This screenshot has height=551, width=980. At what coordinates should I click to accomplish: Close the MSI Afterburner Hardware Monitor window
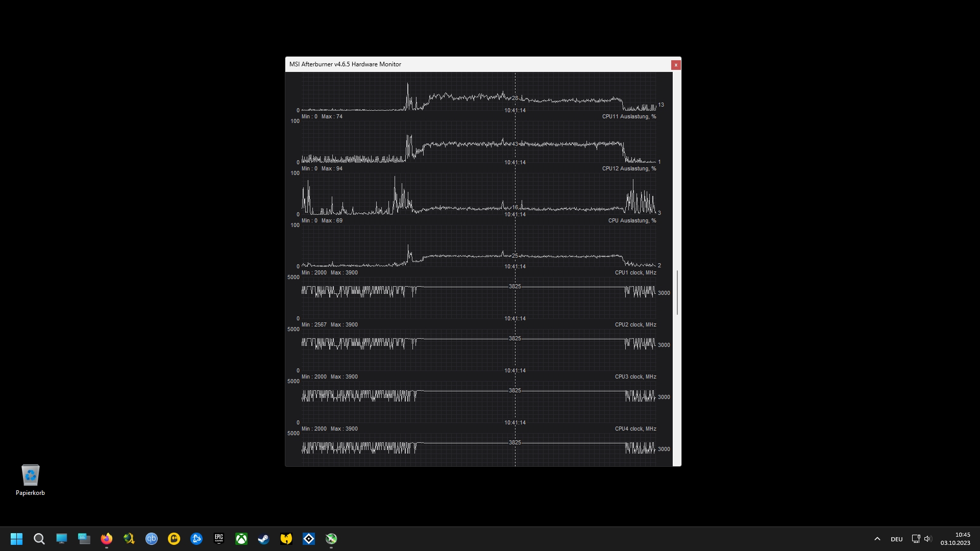coord(675,65)
